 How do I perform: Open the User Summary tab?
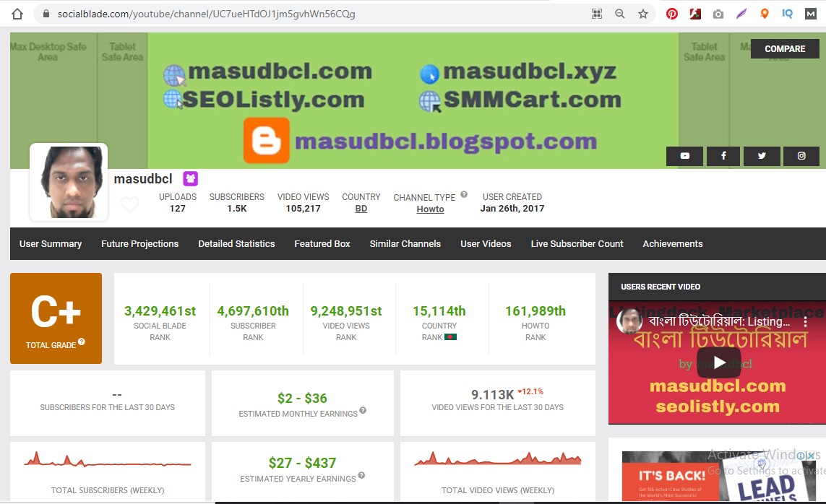[x=51, y=243]
